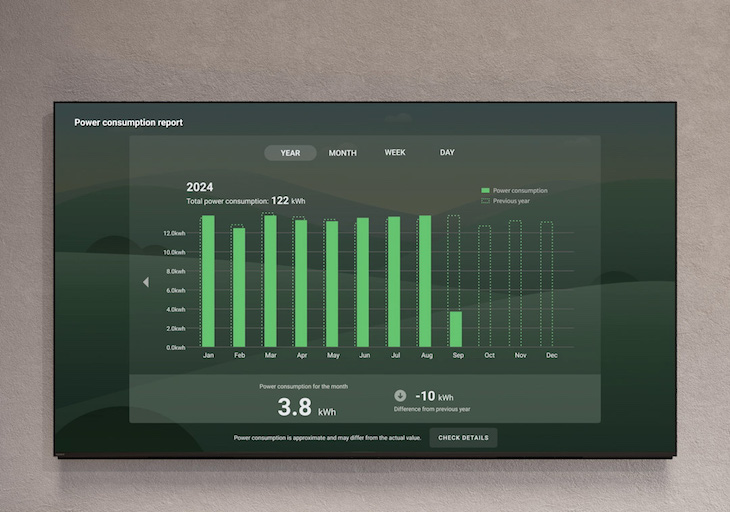Click the '12.0kwh' axis label
This screenshot has width=730, height=512.
pyautogui.click(x=174, y=233)
